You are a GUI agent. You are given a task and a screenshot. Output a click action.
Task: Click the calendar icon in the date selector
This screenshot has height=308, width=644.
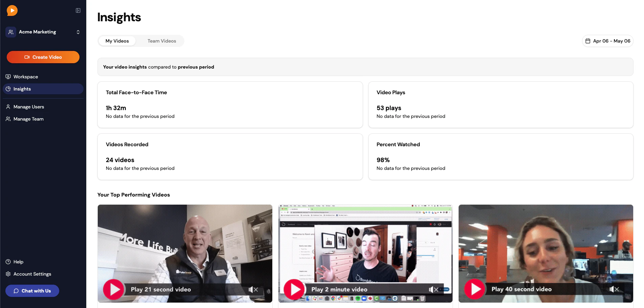pos(589,41)
